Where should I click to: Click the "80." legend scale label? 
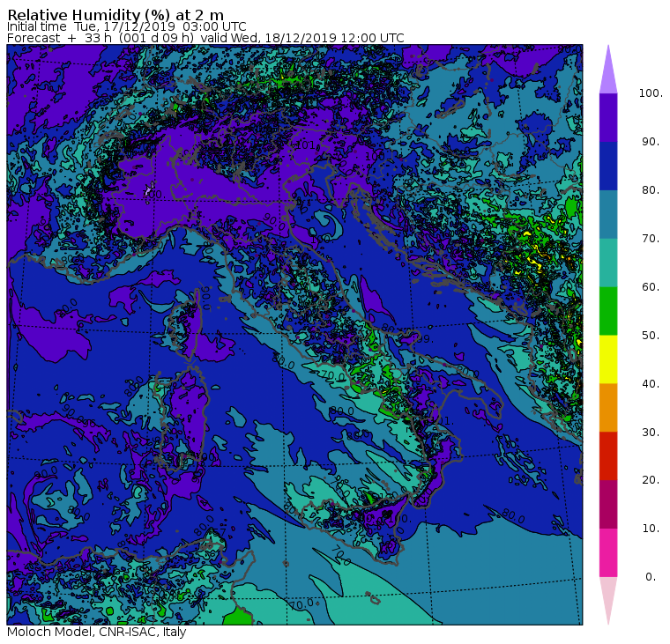(x=651, y=189)
